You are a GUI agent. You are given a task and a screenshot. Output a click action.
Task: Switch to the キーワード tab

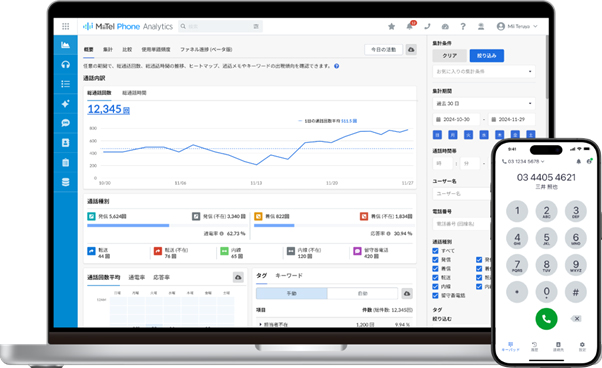coord(289,276)
